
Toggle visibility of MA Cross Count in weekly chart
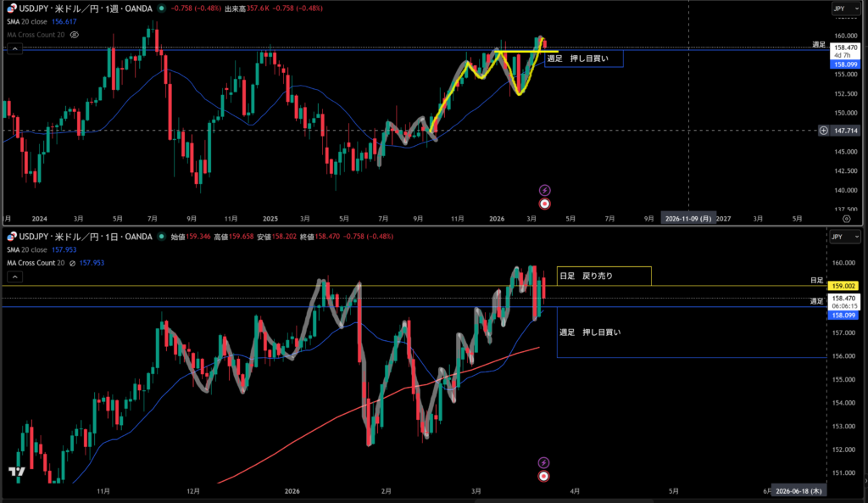[x=75, y=35]
